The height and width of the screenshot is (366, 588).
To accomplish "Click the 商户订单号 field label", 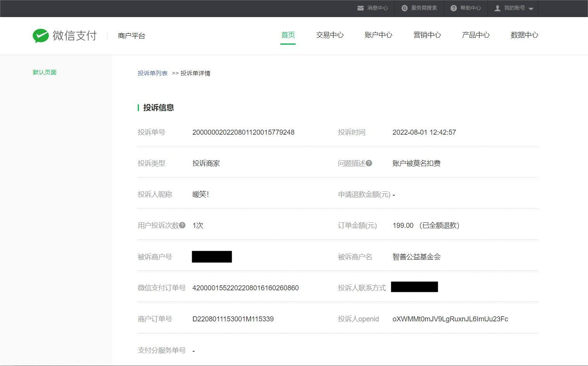I will point(155,319).
